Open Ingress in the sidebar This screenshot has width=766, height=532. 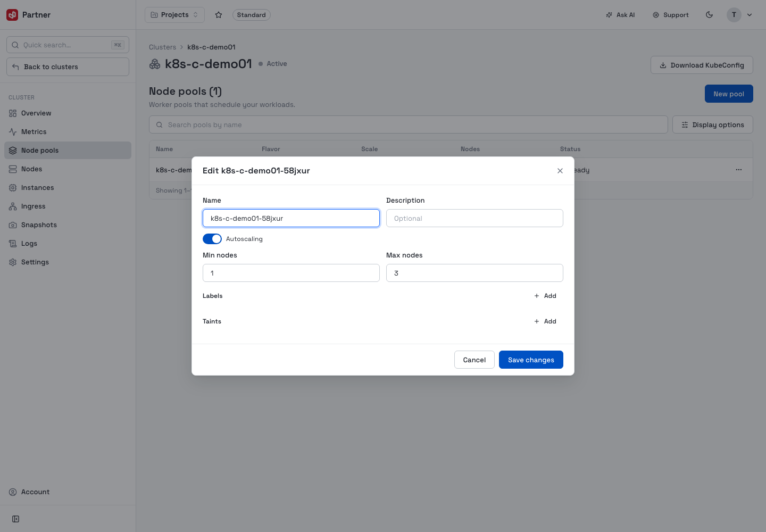pos(68,206)
